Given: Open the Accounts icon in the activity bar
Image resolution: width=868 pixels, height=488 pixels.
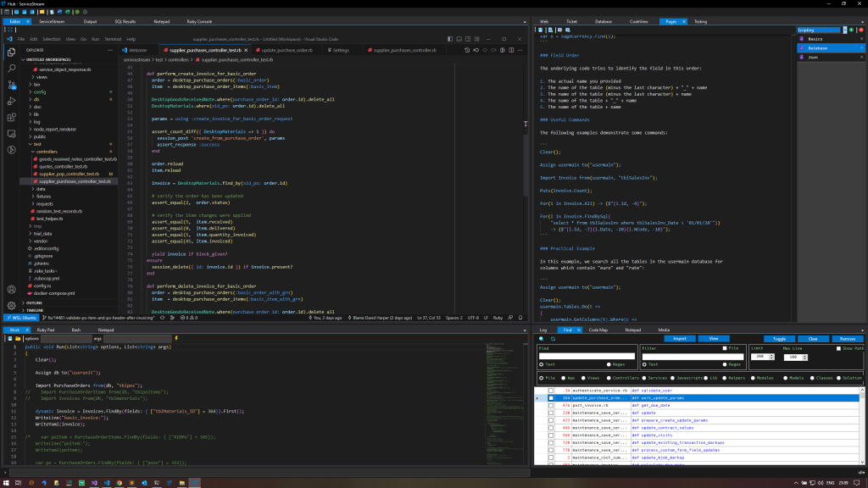Looking at the screenshot, I should coord(12,290).
